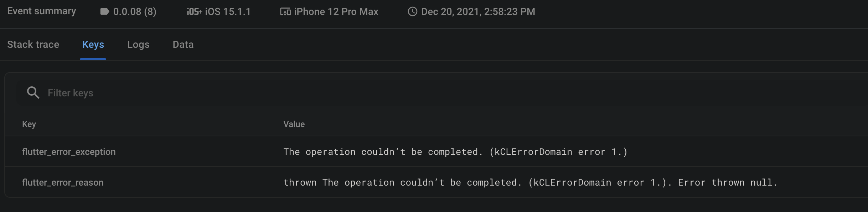Click the Value column header

[x=294, y=124]
